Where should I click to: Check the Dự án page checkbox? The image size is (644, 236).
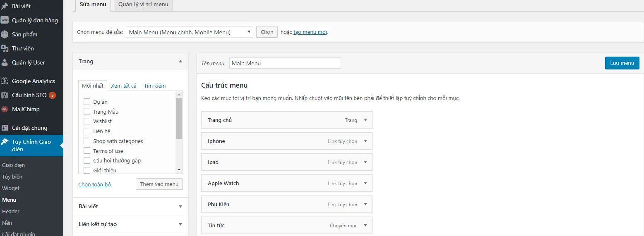[87, 102]
